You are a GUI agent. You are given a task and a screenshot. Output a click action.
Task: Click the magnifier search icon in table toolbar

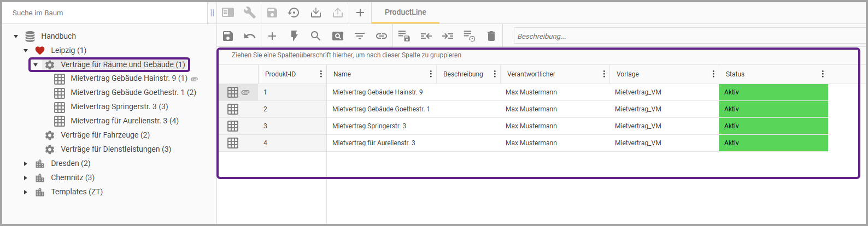click(x=315, y=36)
